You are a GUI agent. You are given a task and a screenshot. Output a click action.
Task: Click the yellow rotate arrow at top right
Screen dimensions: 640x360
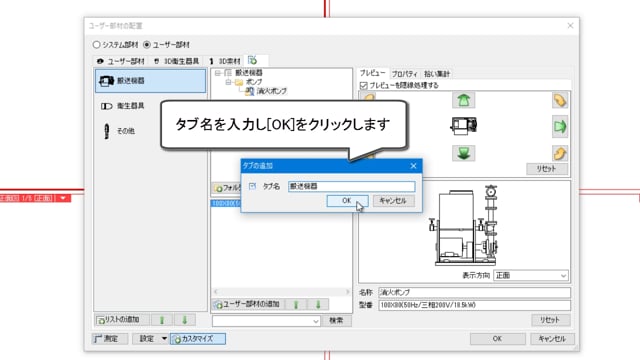coord(560,100)
